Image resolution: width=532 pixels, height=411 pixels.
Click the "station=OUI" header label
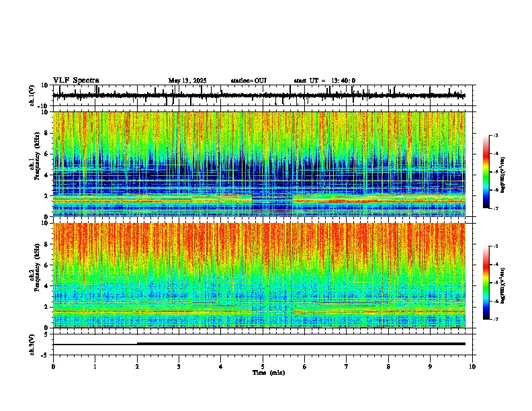249,81
